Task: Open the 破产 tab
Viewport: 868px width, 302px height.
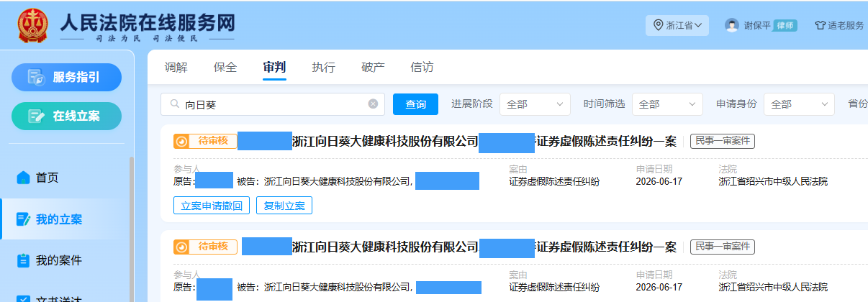Action: coord(373,68)
